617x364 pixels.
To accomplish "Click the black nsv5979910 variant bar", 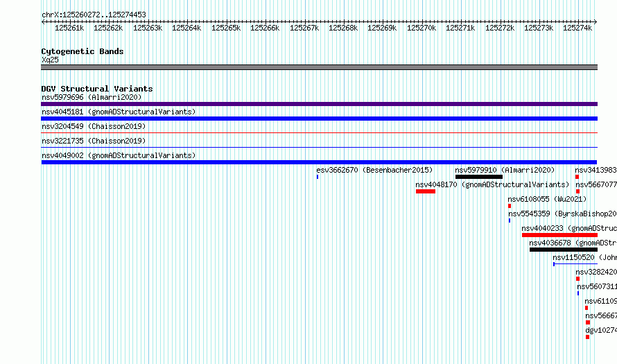I will [479, 177].
